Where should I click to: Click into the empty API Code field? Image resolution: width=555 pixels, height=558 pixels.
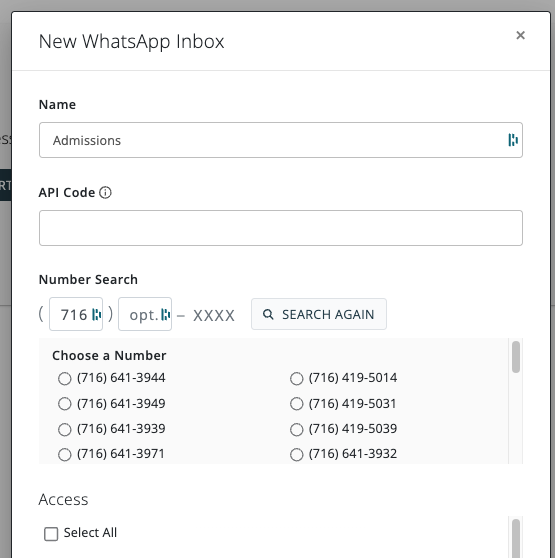point(281,228)
